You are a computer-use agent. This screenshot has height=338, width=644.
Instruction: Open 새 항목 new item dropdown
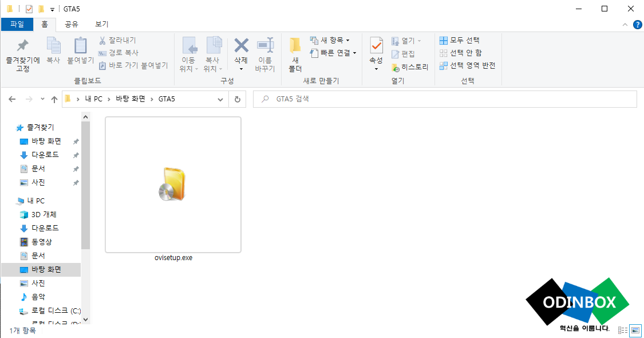click(330, 40)
